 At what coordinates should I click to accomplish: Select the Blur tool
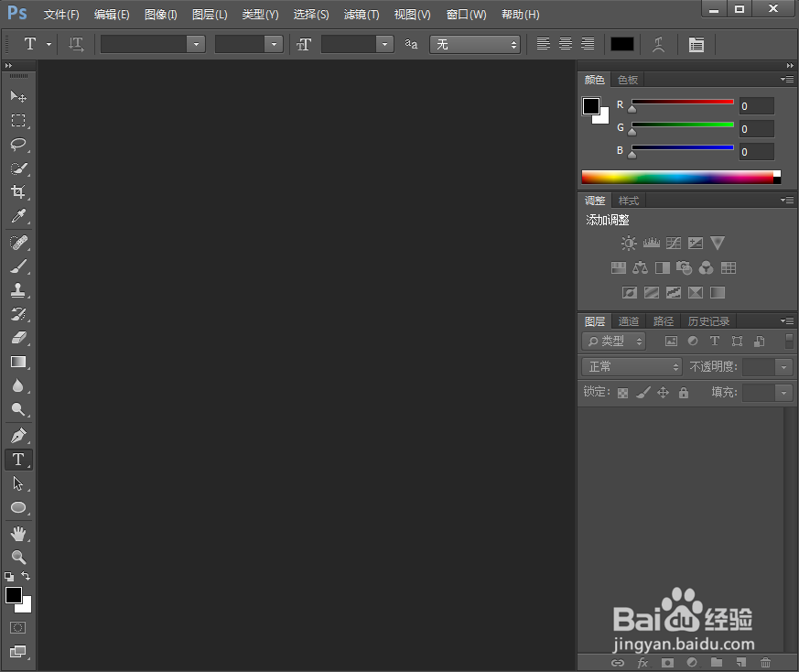click(x=18, y=385)
